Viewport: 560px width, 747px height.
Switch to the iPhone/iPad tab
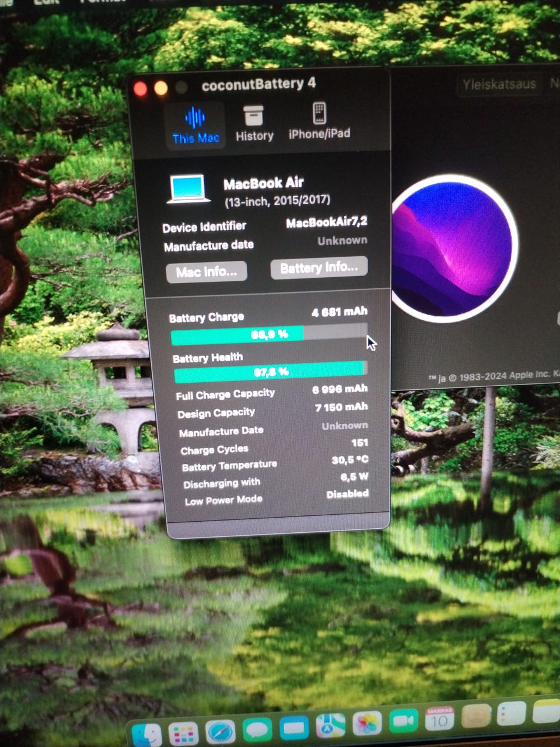(x=319, y=121)
